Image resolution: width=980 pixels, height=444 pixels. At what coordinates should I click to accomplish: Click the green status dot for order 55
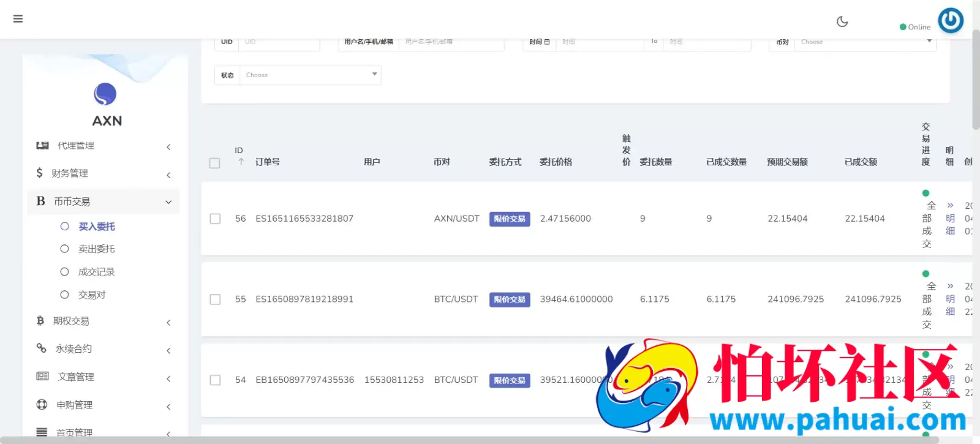(x=925, y=274)
